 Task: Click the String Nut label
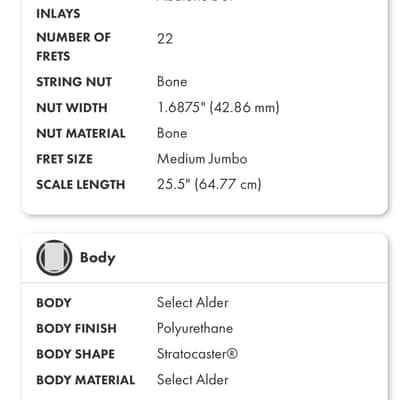[74, 82]
